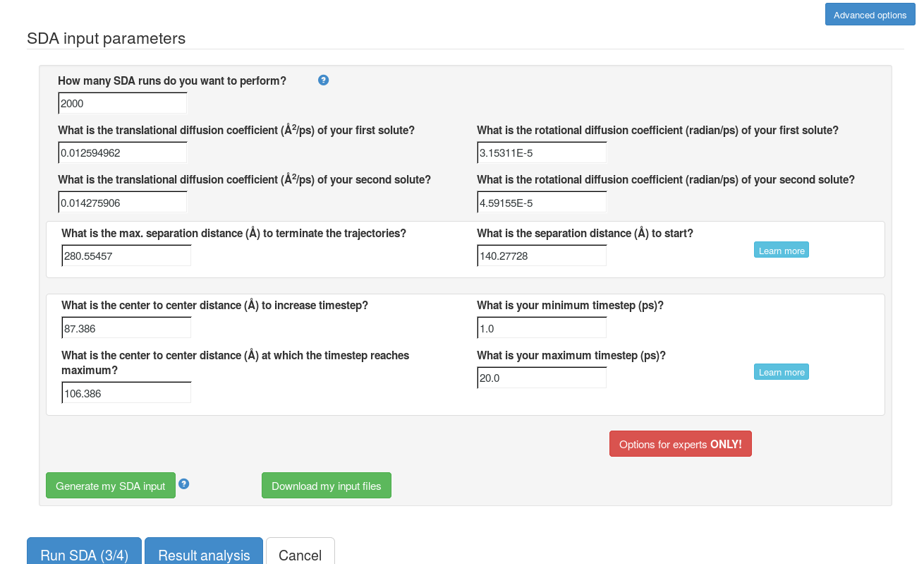
Task: Click second solute translational diffusion coefficient input
Action: 123,203
